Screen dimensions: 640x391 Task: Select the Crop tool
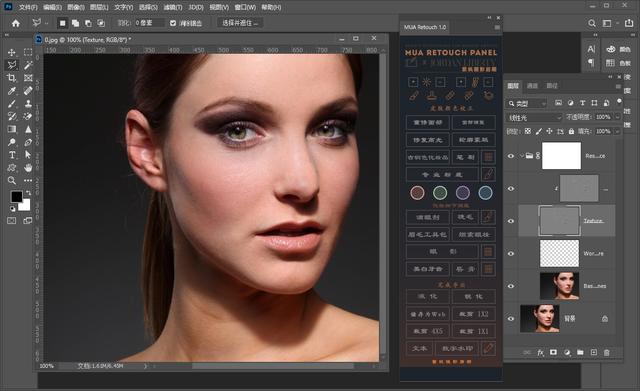pyautogui.click(x=11, y=78)
